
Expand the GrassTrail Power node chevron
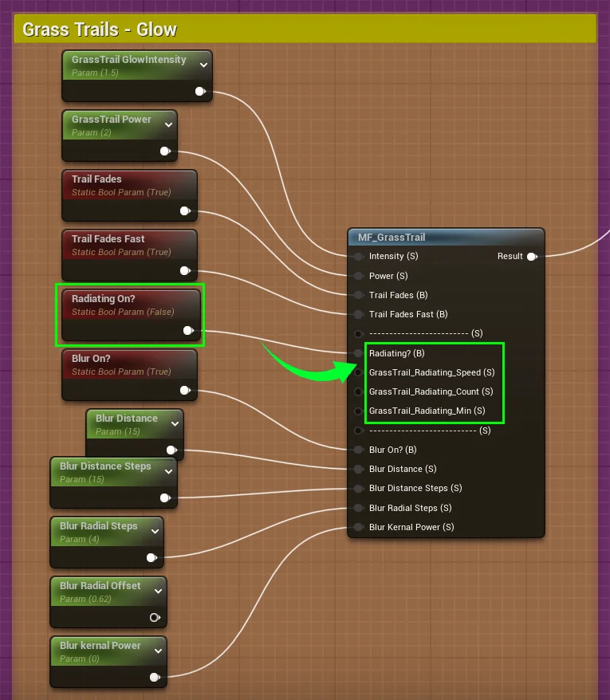click(x=168, y=124)
